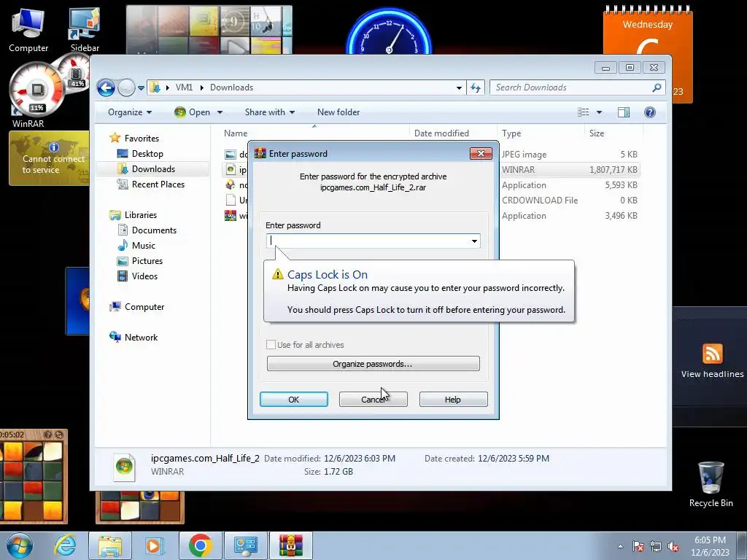This screenshot has height=560, width=747.
Task: Expand the More view options arrow
Action: tap(600, 112)
